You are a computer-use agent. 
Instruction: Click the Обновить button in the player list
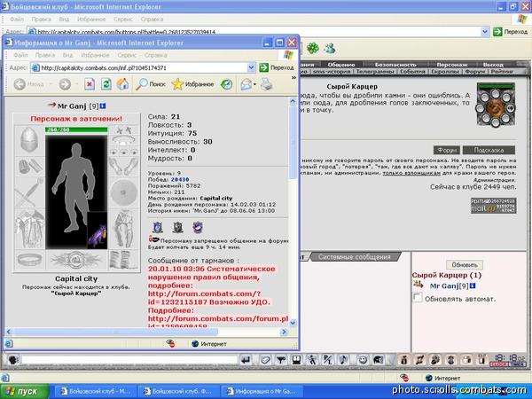coord(465,264)
